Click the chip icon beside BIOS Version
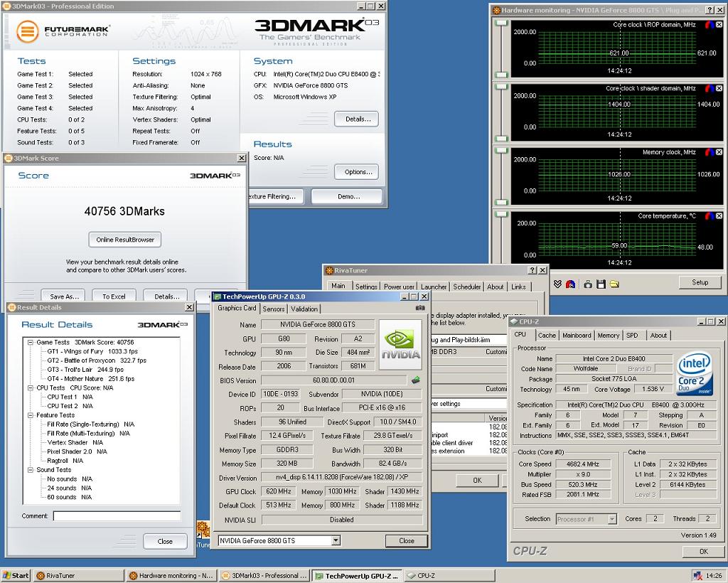 416,380
